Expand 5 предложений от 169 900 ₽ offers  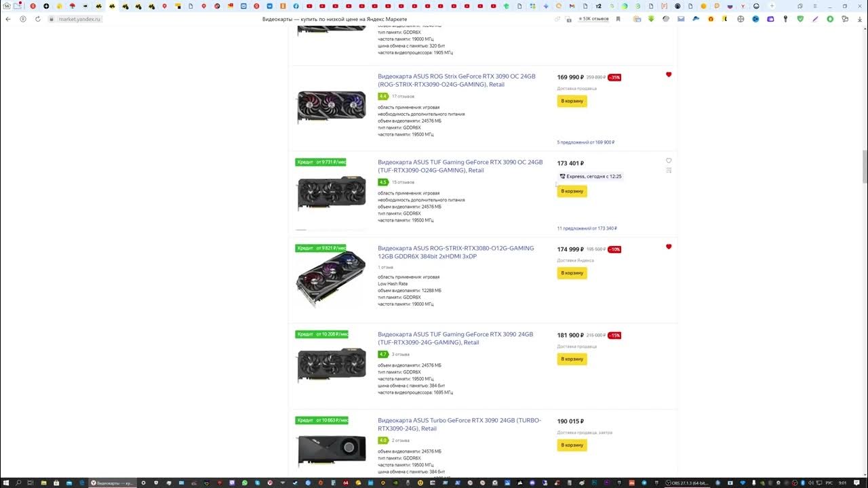click(x=585, y=142)
